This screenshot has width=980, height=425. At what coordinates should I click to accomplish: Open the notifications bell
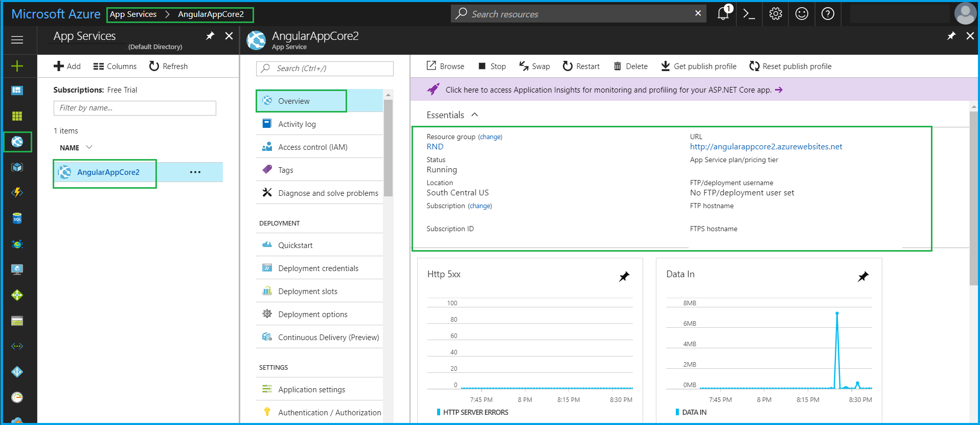pyautogui.click(x=723, y=14)
